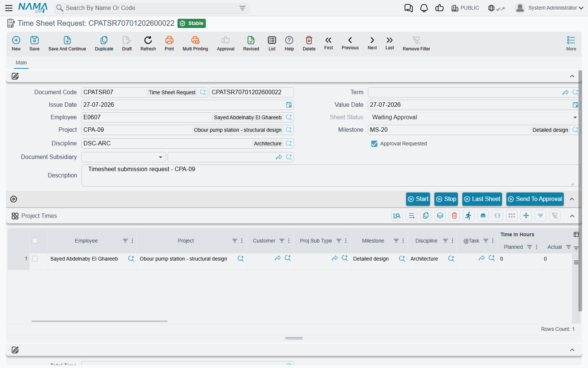This screenshot has height=368, width=588.
Task: Open the More toolbar menu
Action: tap(571, 43)
